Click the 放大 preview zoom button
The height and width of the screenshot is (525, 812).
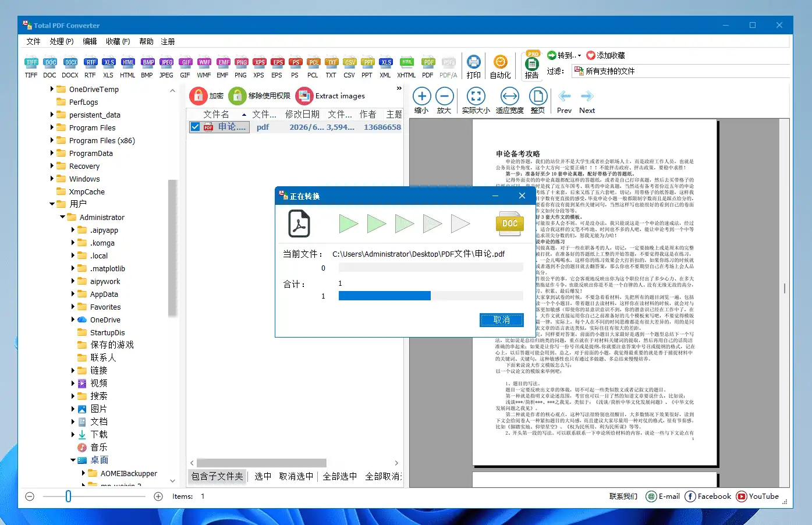[444, 101]
